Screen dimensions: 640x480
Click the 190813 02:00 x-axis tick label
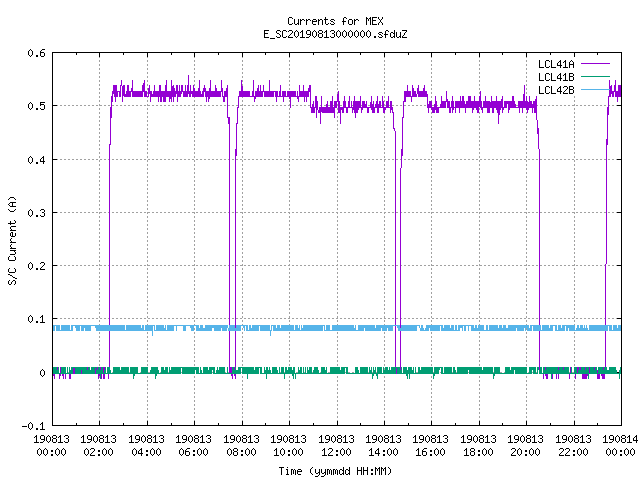98,446
